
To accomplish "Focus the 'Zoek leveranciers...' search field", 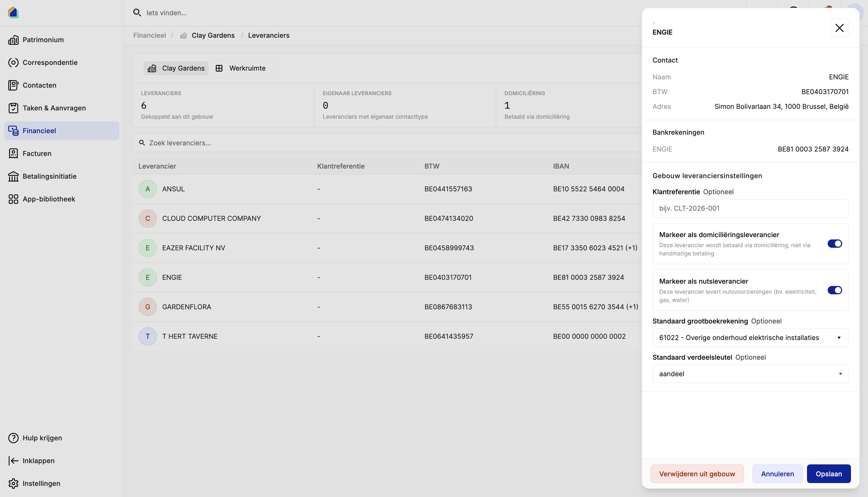I will (387, 143).
